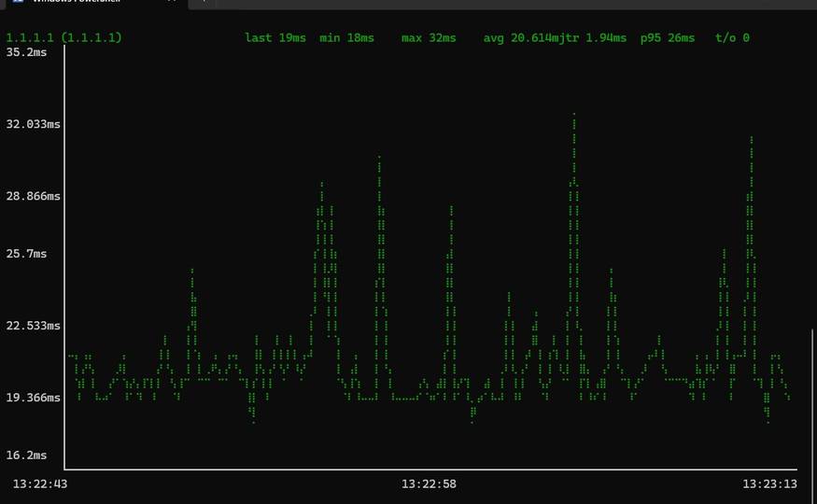Click the 16.2ms y-axis label
Screen dimensions: 817x504
click(26, 455)
